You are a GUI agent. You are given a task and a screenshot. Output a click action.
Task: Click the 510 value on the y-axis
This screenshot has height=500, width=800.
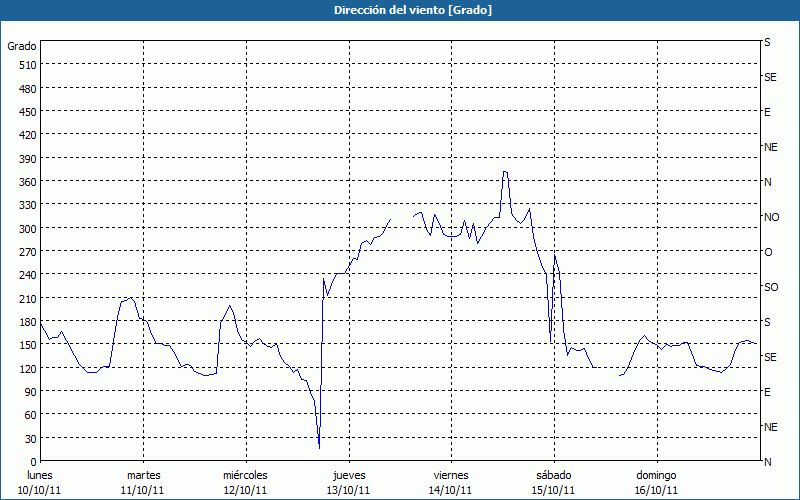pyautogui.click(x=27, y=65)
